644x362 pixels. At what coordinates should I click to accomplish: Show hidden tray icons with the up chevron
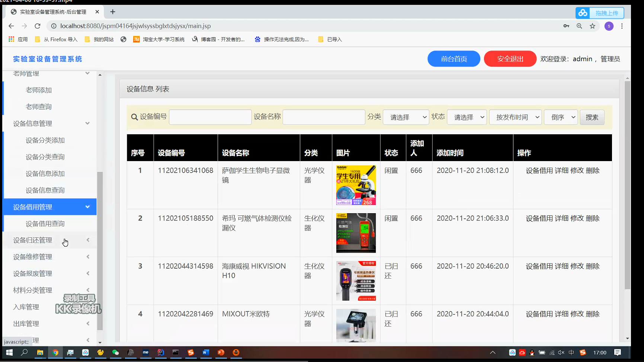tap(493, 352)
